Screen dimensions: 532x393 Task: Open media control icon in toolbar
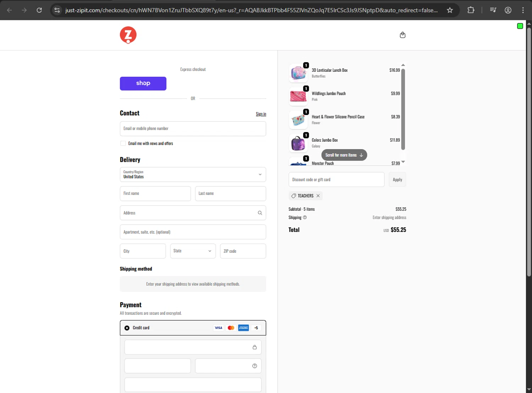493,10
